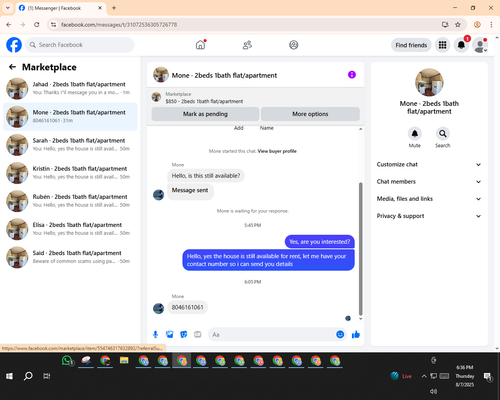Click the Mark as pending button
The height and width of the screenshot is (400, 500).
pyautogui.click(x=205, y=114)
